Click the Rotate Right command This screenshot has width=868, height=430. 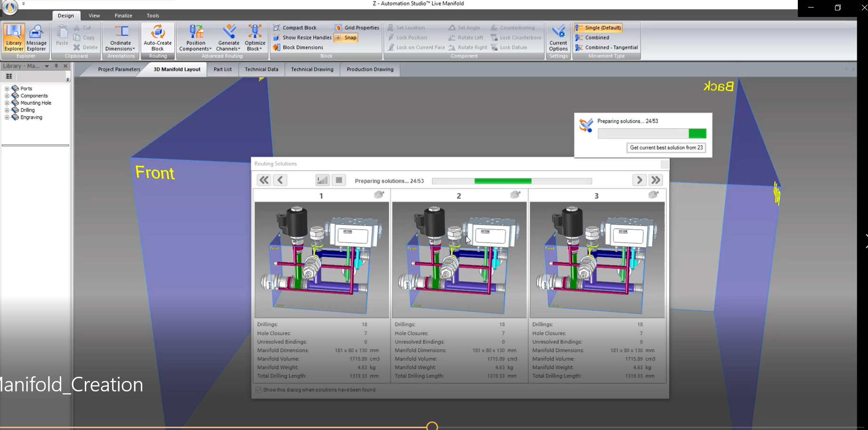(x=468, y=48)
